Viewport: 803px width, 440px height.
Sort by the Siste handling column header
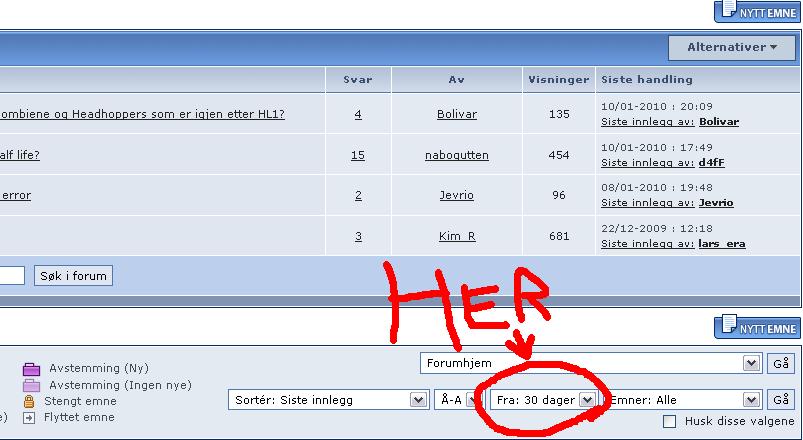tap(647, 79)
